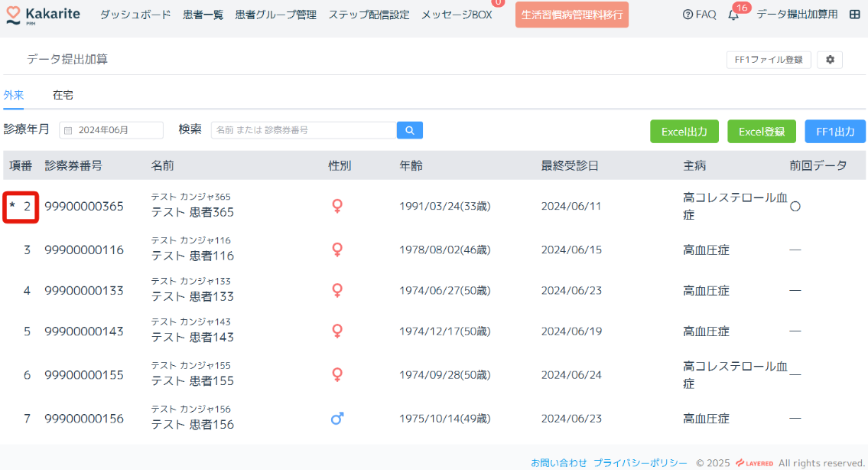Focus the name or patient number search field
Image resolution: width=868 pixels, height=470 pixels.
coord(304,130)
